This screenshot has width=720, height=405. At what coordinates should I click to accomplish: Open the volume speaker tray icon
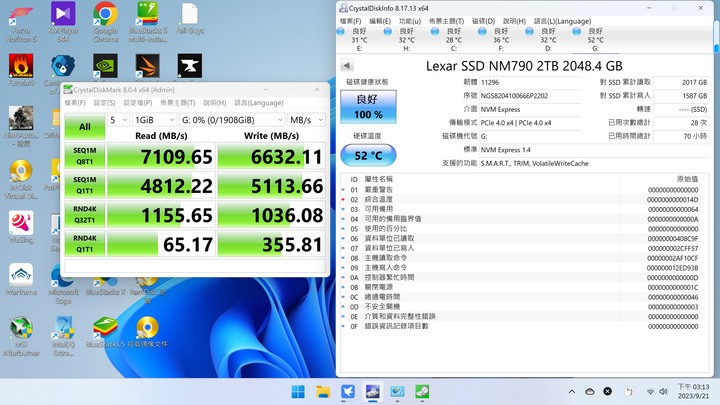(663, 392)
